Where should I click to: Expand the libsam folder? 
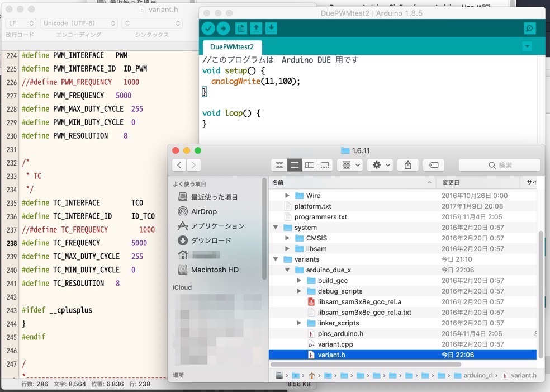click(x=287, y=248)
